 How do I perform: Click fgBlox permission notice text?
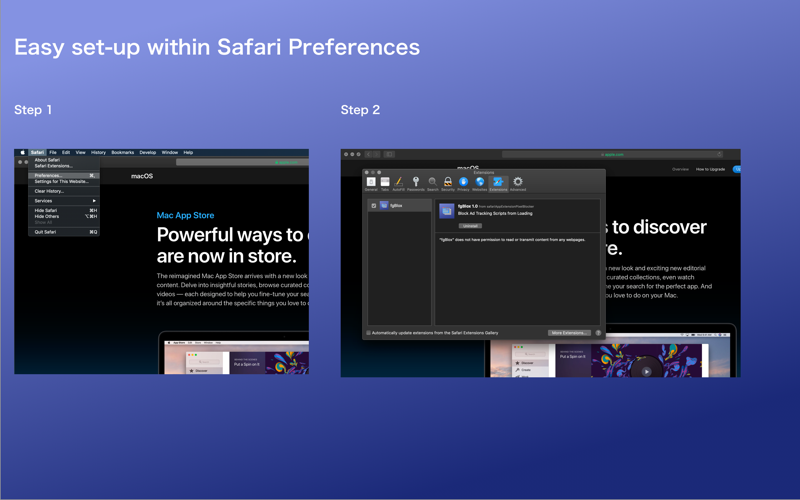pos(512,239)
